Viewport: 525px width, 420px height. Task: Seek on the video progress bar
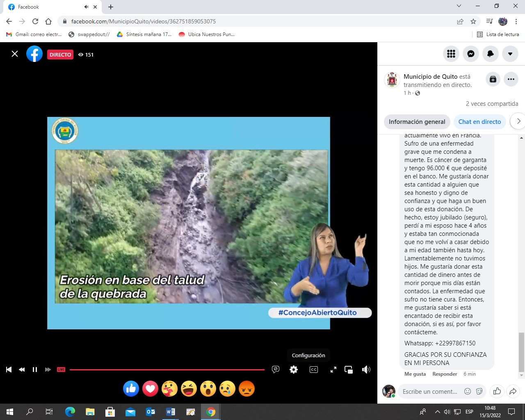[x=167, y=370]
